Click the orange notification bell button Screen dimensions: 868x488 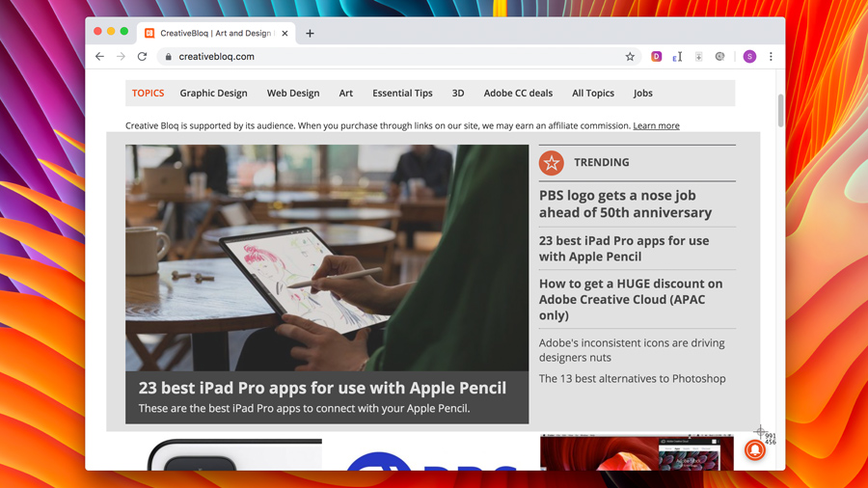click(754, 449)
